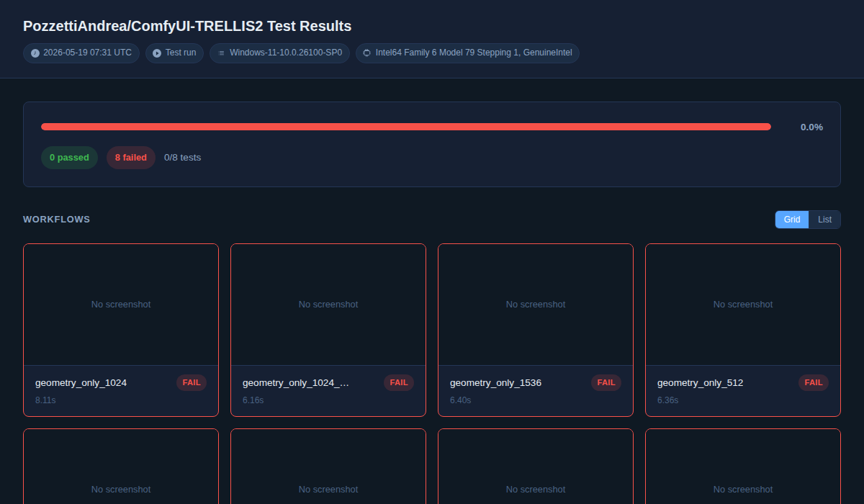Click FAIL badge on geometry_only_1536 card
This screenshot has height=504, width=864.
(x=606, y=383)
